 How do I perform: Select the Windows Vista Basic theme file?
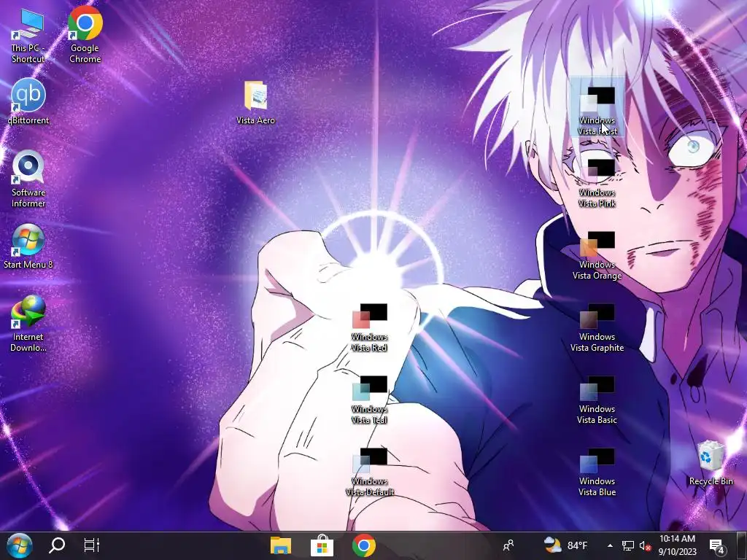tap(597, 400)
